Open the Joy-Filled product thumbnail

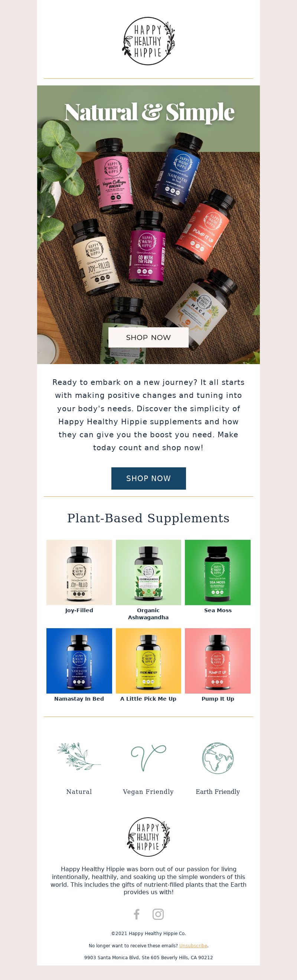[79, 572]
